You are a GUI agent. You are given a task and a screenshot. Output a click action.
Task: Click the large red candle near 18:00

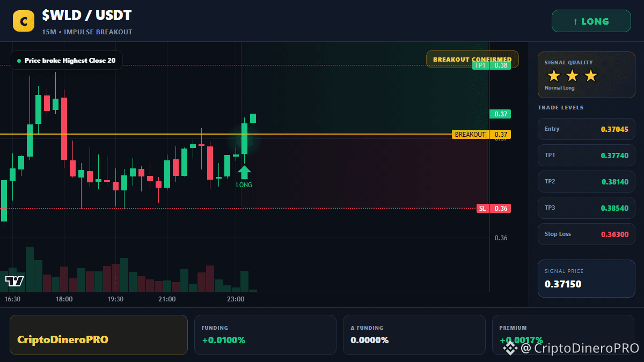click(64, 129)
